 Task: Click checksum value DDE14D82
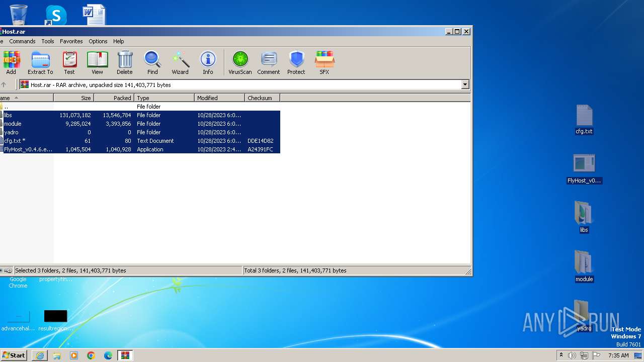(261, 141)
